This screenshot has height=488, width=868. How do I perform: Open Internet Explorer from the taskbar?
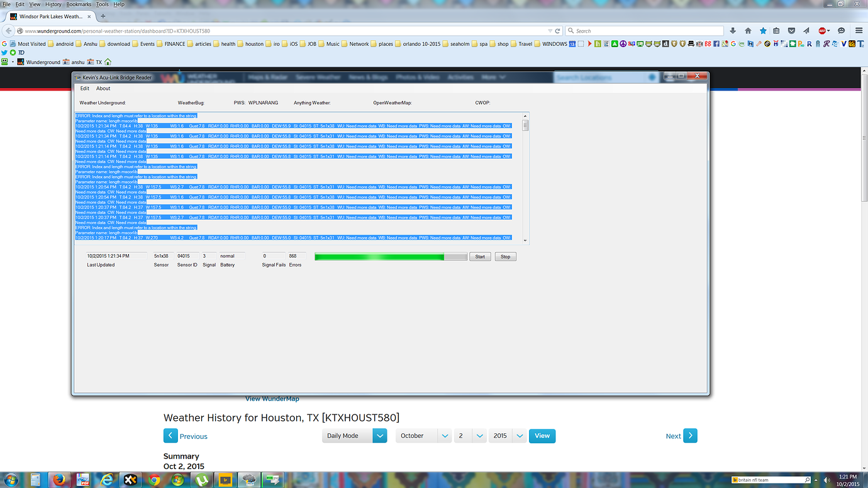click(106, 480)
